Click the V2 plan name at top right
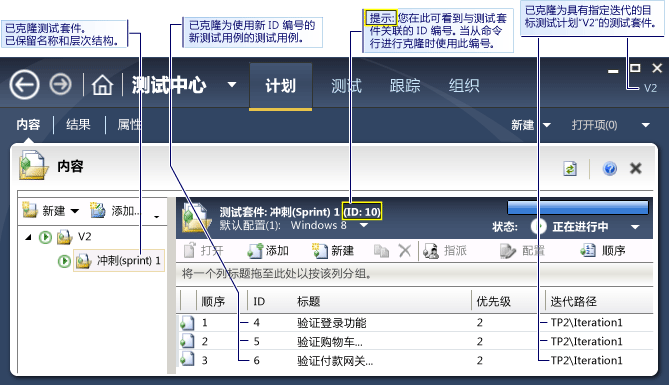 pyautogui.click(x=650, y=88)
